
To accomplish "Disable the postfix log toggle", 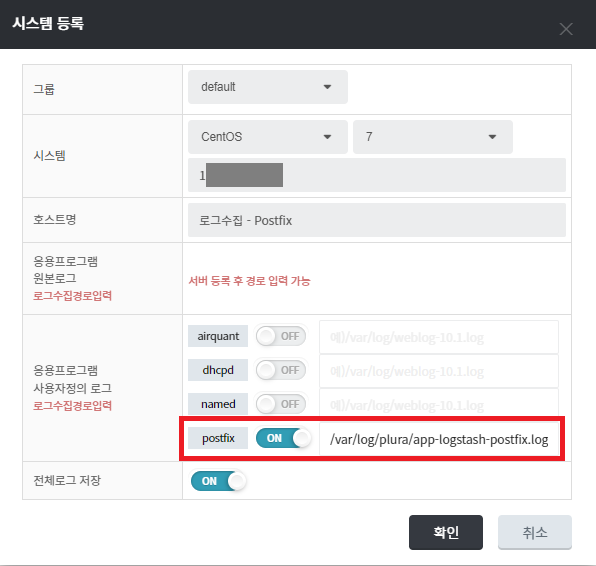I will tap(283, 438).
